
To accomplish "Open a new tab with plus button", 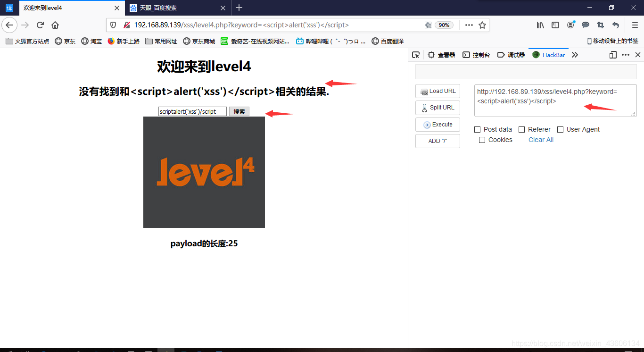I will pyautogui.click(x=239, y=8).
